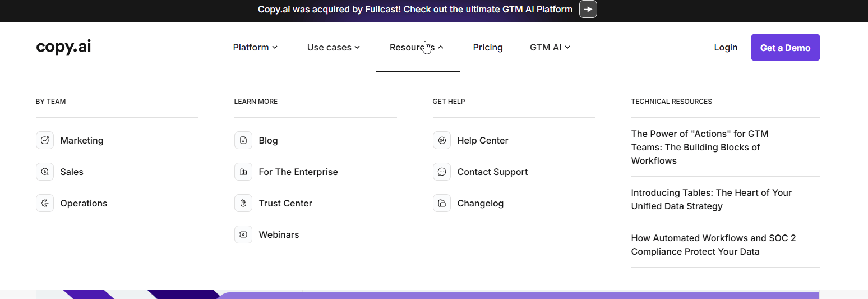
Task: Click the Blog document icon
Action: (243, 140)
